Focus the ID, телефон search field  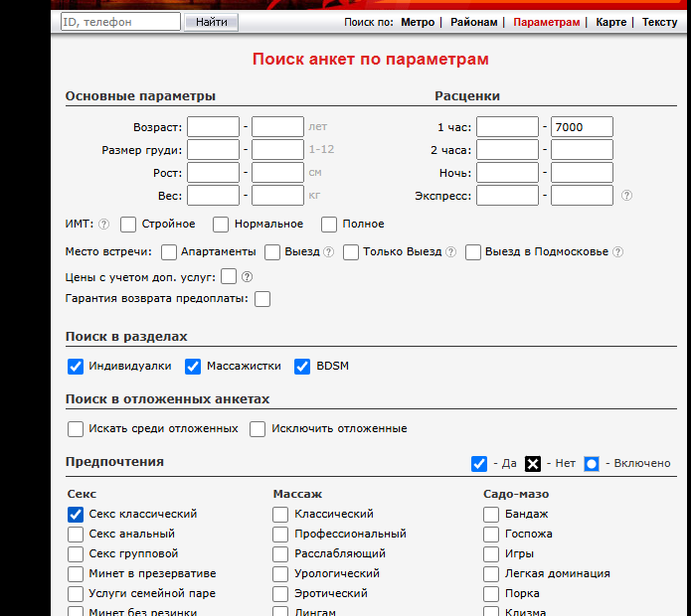point(120,22)
